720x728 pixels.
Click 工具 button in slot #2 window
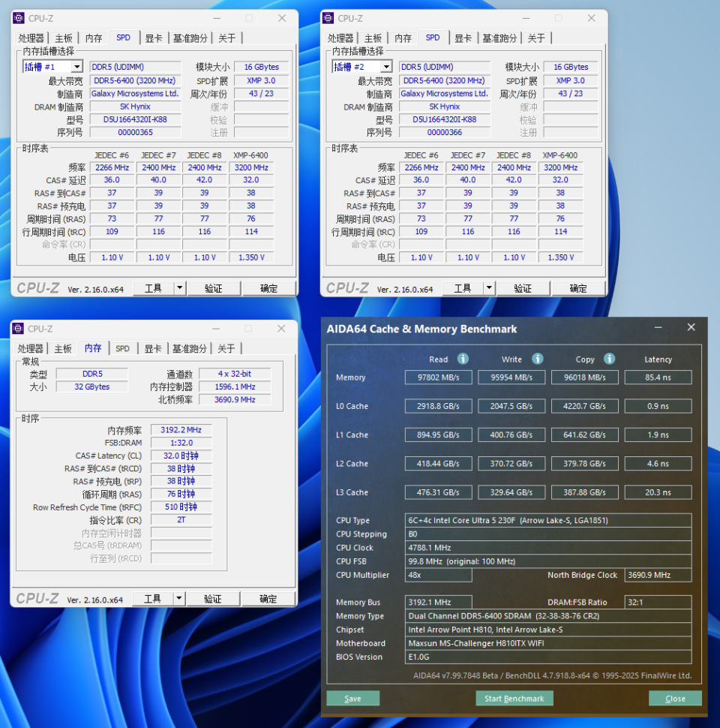pyautogui.click(x=463, y=288)
